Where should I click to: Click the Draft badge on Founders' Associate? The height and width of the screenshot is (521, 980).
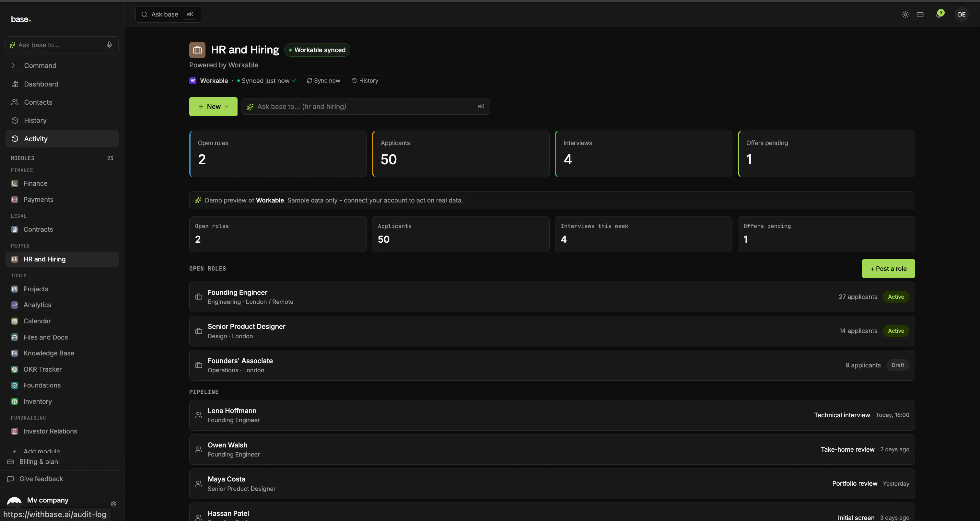pos(897,365)
